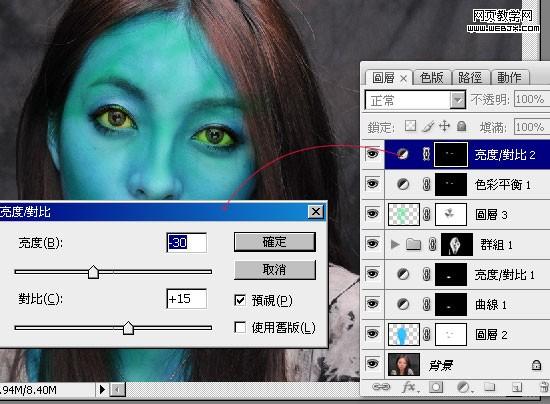
Task: Enable the 使用舊版(L) checkbox
Action: coord(240,328)
